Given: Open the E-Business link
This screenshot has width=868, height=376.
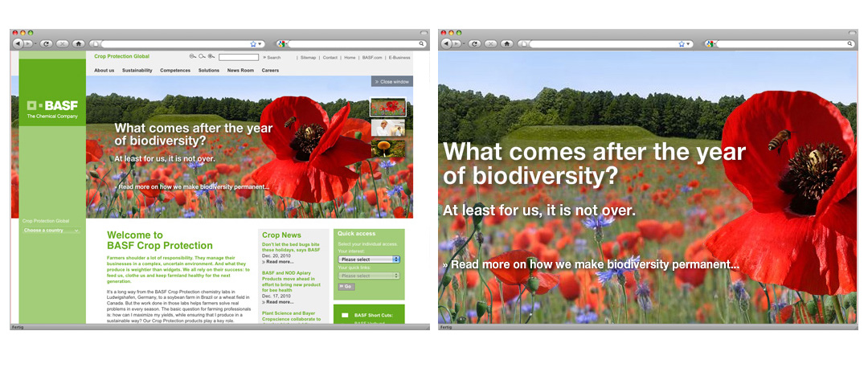Looking at the screenshot, I should click(399, 57).
